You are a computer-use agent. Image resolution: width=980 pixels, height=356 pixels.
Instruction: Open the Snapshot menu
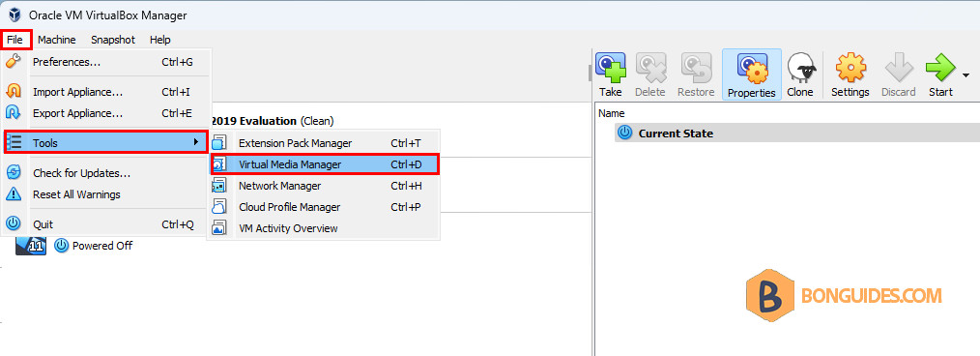[x=112, y=40]
